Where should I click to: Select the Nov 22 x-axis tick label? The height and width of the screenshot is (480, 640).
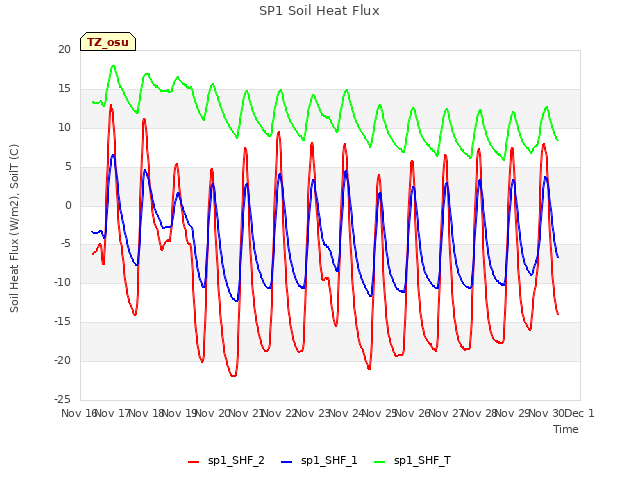279,413
